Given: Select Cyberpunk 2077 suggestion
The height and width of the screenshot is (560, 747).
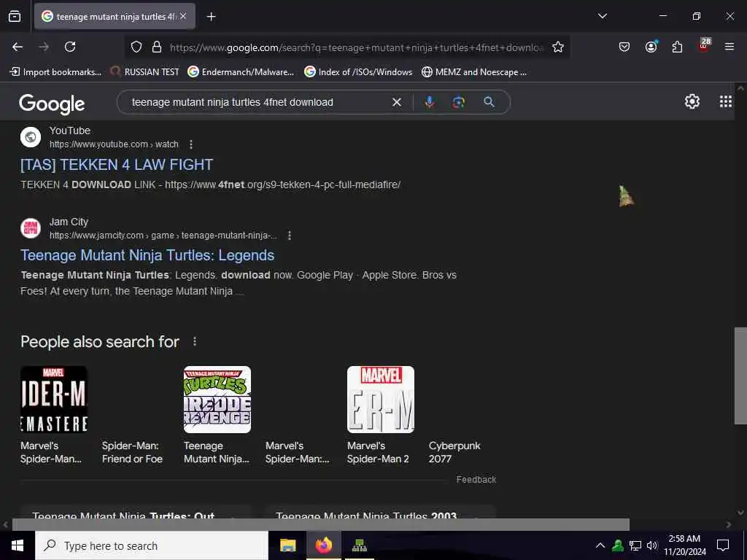Looking at the screenshot, I should tap(454, 452).
